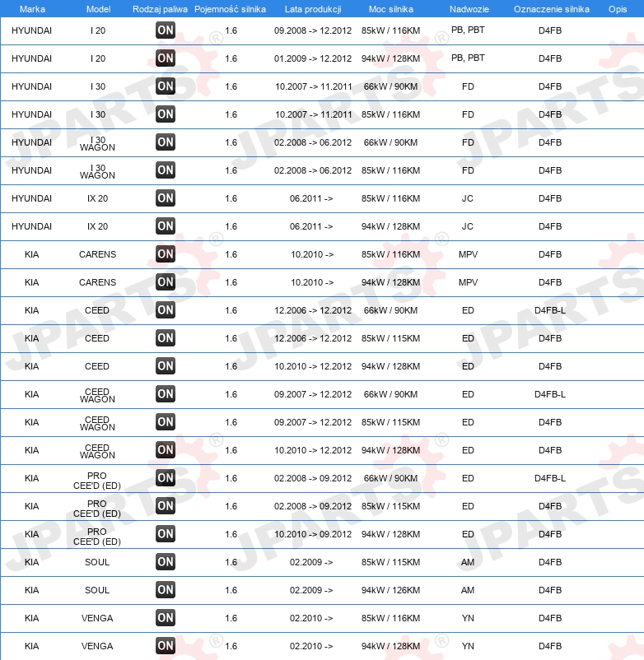Screen dimensions: 644x660
Task: Click D4FB-L in the PRO CEE'D (ED) row
Action: click(550, 478)
